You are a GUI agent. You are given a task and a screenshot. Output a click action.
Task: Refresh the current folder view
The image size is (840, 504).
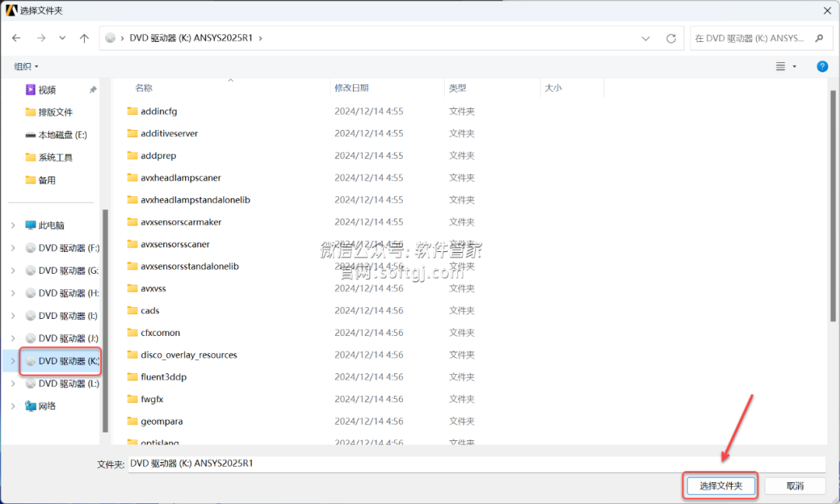[x=670, y=39]
